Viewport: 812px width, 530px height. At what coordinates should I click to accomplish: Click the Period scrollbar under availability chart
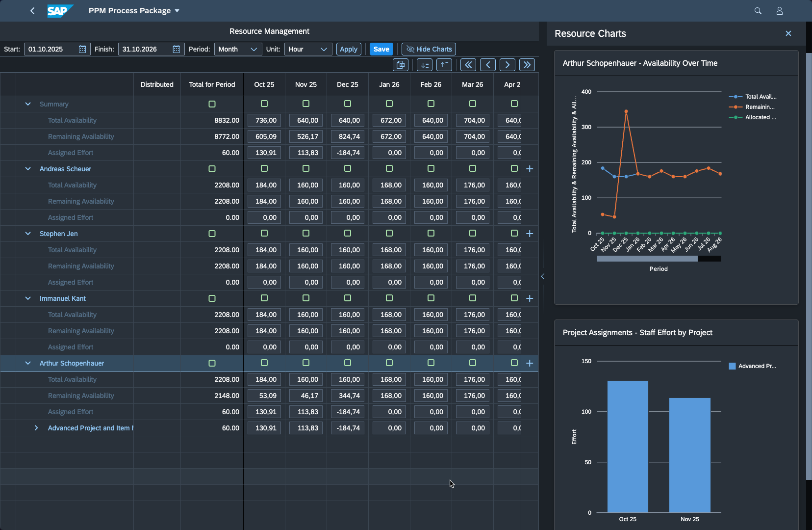647,259
